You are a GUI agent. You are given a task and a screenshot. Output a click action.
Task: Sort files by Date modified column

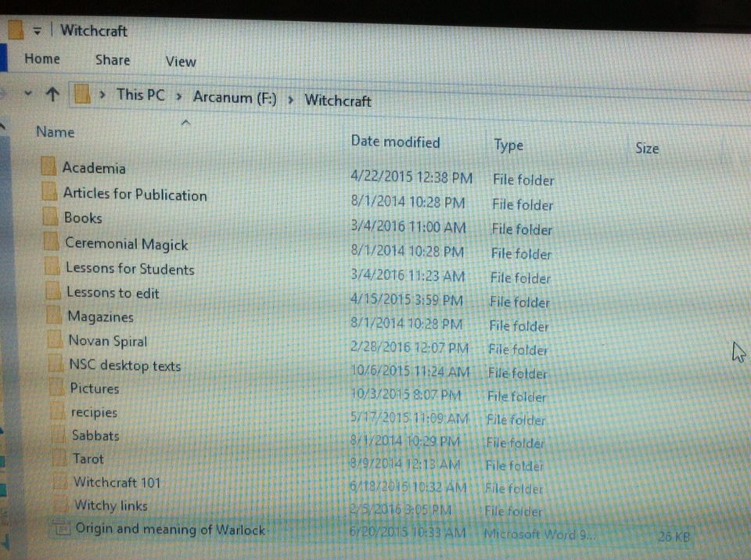coord(395,142)
